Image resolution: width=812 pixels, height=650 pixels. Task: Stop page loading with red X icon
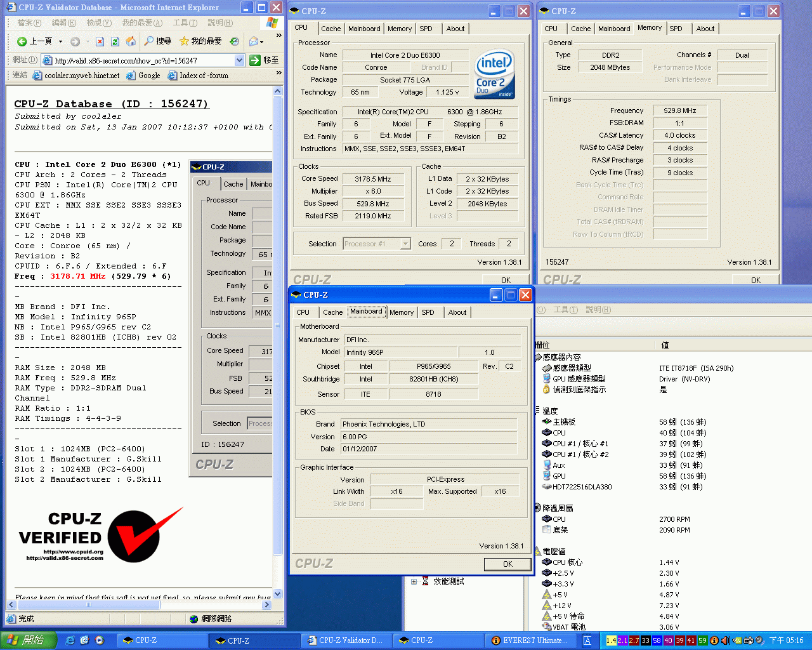click(x=100, y=41)
